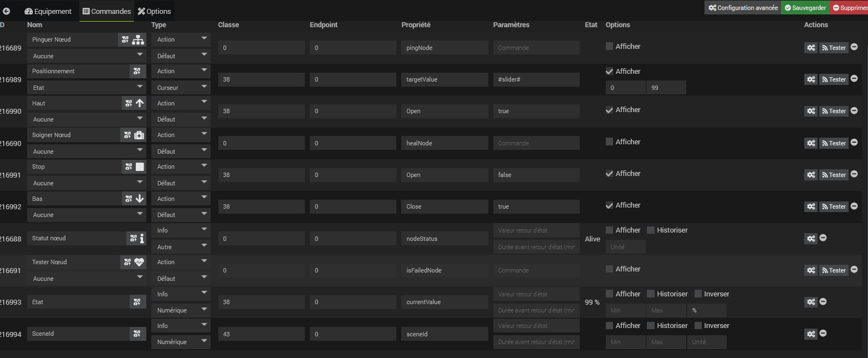Click the #slider# parameter field

pos(535,79)
